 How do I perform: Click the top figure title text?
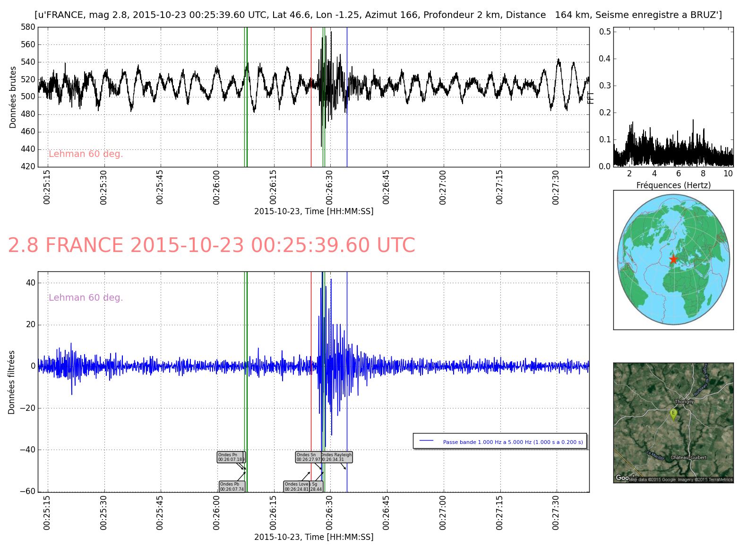(378, 15)
